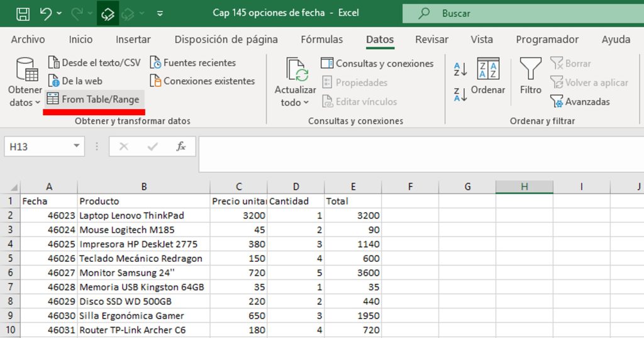Select column H header
644x338 pixels.
[x=524, y=187]
